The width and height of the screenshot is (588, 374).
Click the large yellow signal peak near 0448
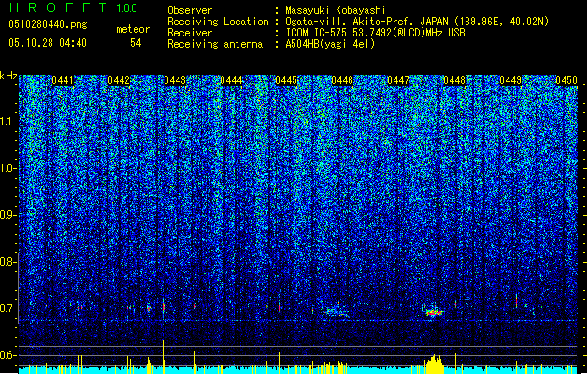tap(435, 364)
